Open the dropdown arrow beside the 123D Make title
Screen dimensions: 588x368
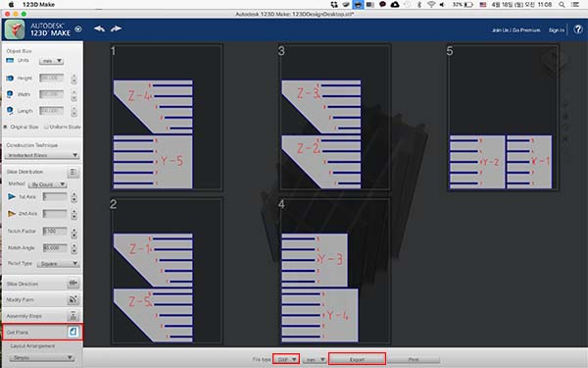[78, 28]
